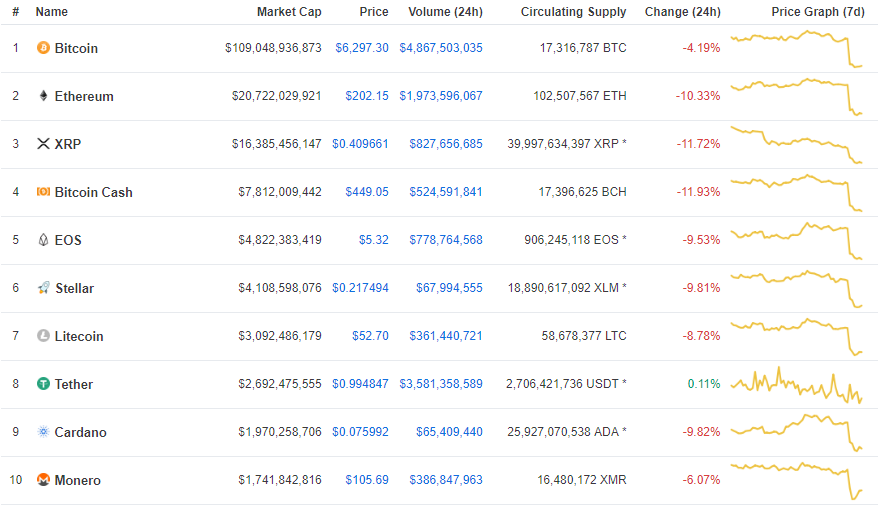
Task: Click Tether volume $3,581,358,589
Action: pyautogui.click(x=441, y=384)
